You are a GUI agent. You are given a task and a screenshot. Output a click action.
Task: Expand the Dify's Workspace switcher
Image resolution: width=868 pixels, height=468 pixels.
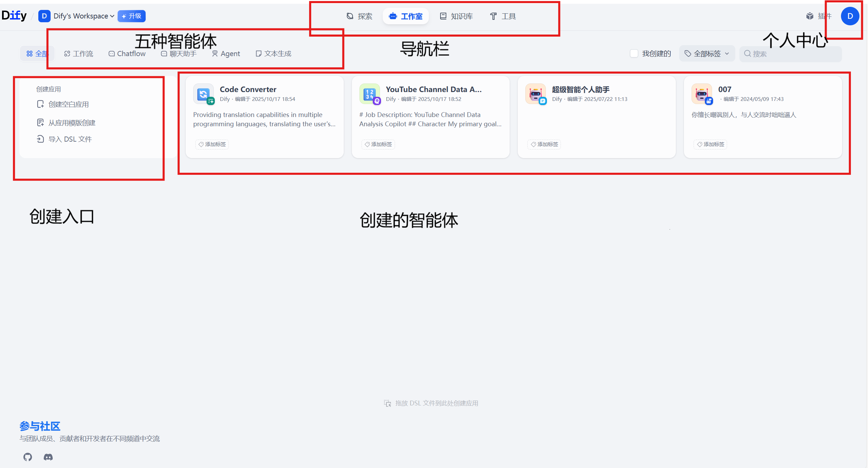click(76, 16)
